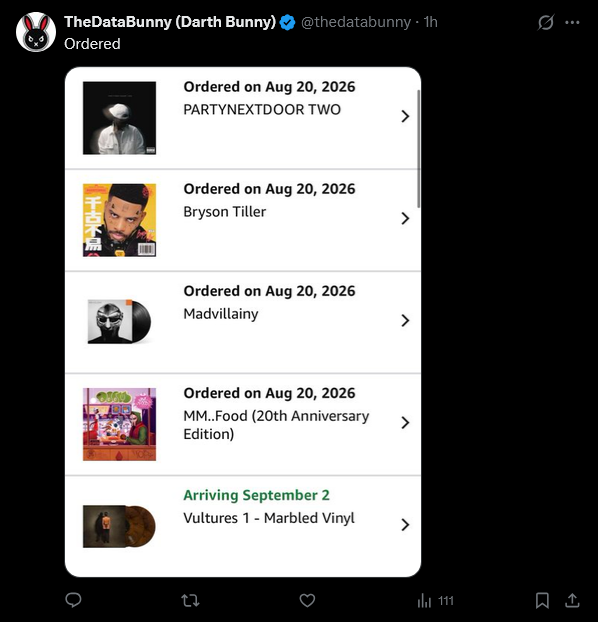This screenshot has height=622, width=598.
Task: Open TheDataBunny profile avatar
Action: [x=36, y=32]
